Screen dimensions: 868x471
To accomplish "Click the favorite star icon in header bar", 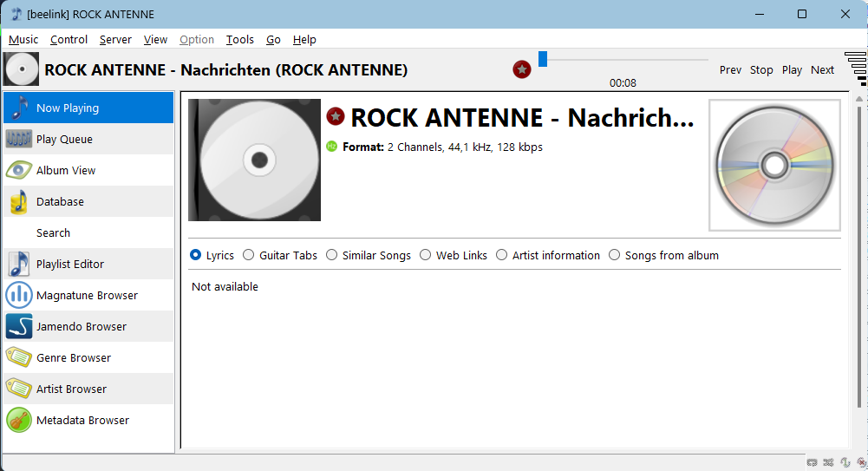I will (521, 69).
